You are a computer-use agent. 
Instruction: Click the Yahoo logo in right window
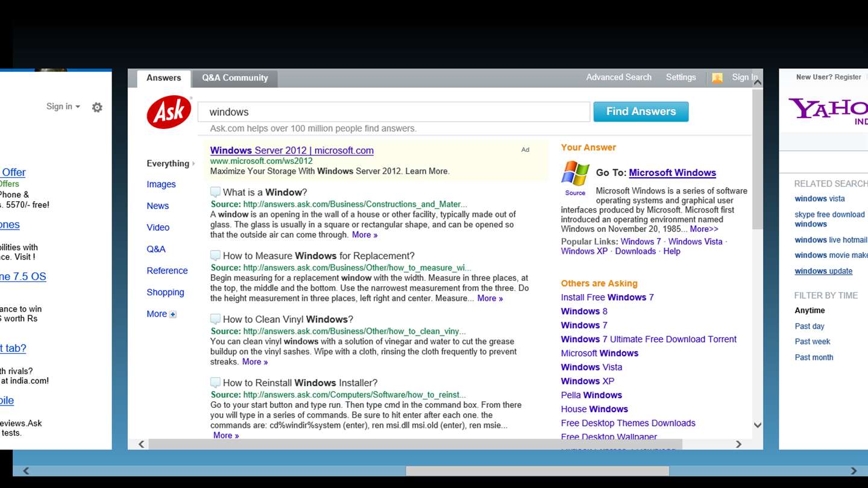click(x=828, y=110)
